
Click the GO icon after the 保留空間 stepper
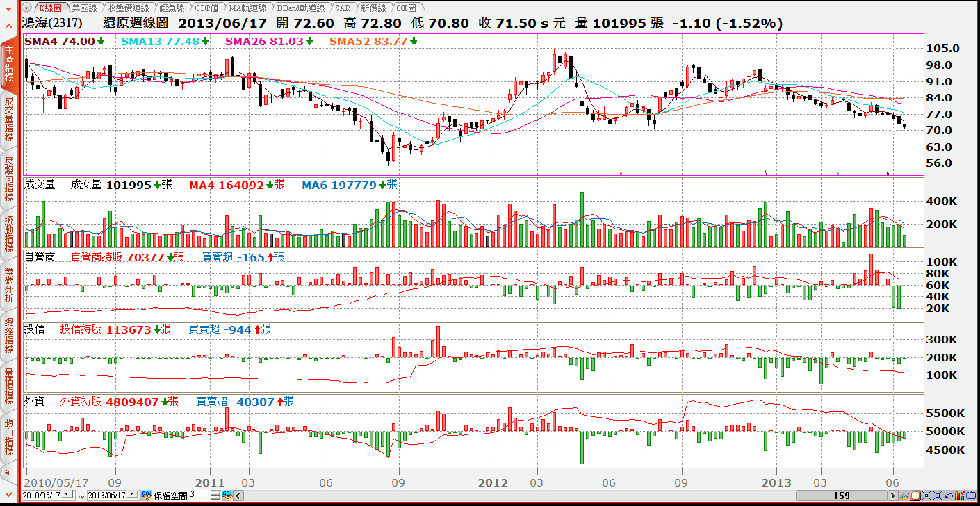[x=227, y=495]
